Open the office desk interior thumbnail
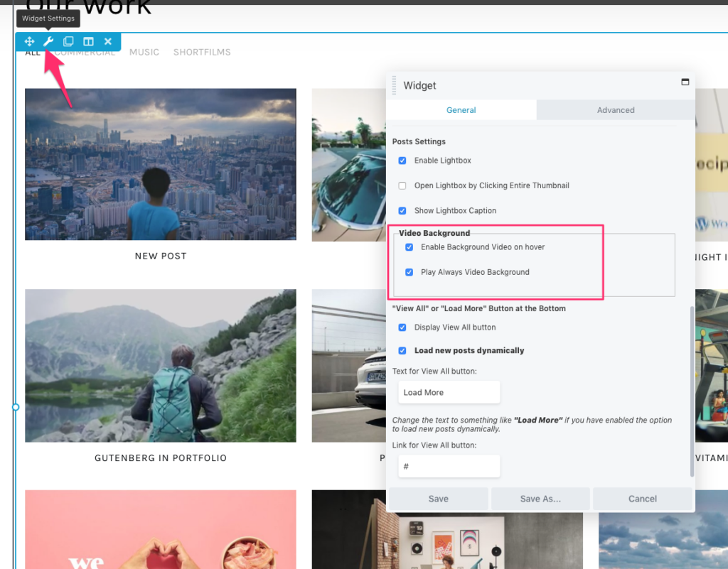This screenshot has height=569, width=728. click(447, 541)
